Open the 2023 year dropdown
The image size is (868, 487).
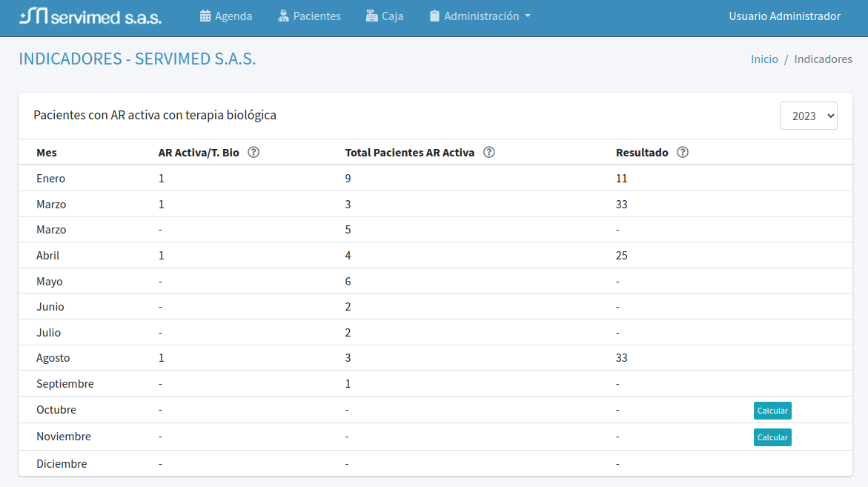click(x=808, y=116)
